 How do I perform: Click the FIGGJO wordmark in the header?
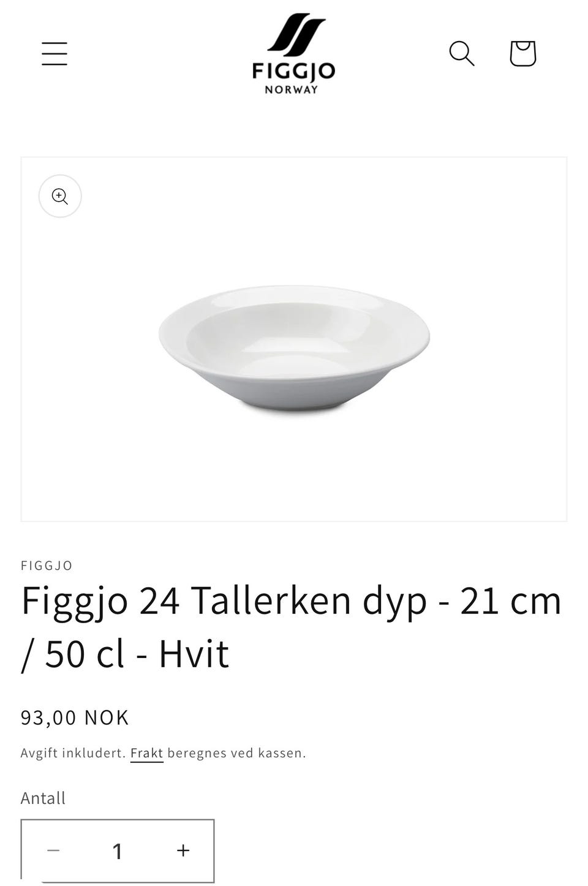pyautogui.click(x=294, y=71)
